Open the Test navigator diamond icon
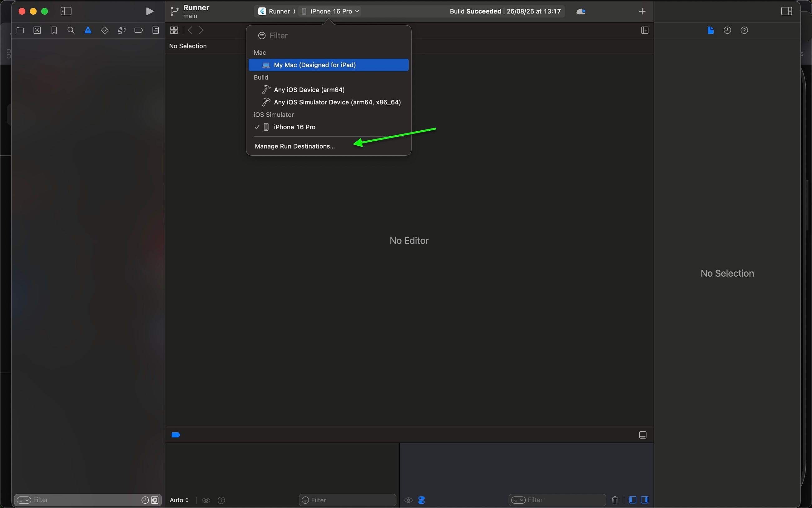812x508 pixels. click(x=105, y=30)
